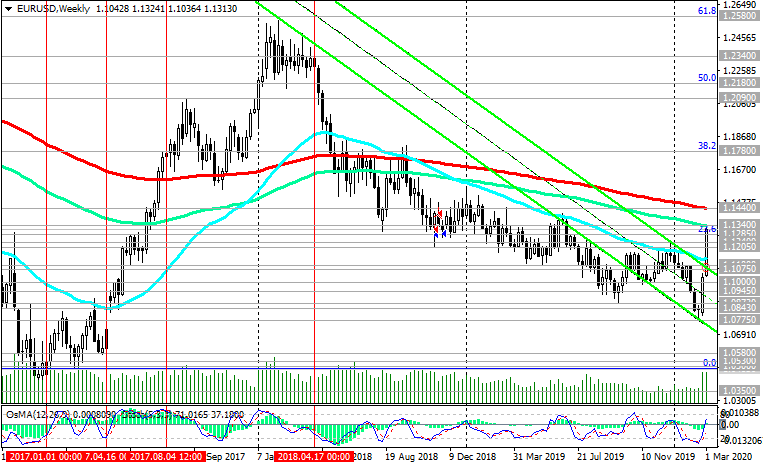The width and height of the screenshot is (763, 467).
Task: Click the 1.17800 price level label
Action: tap(739, 151)
